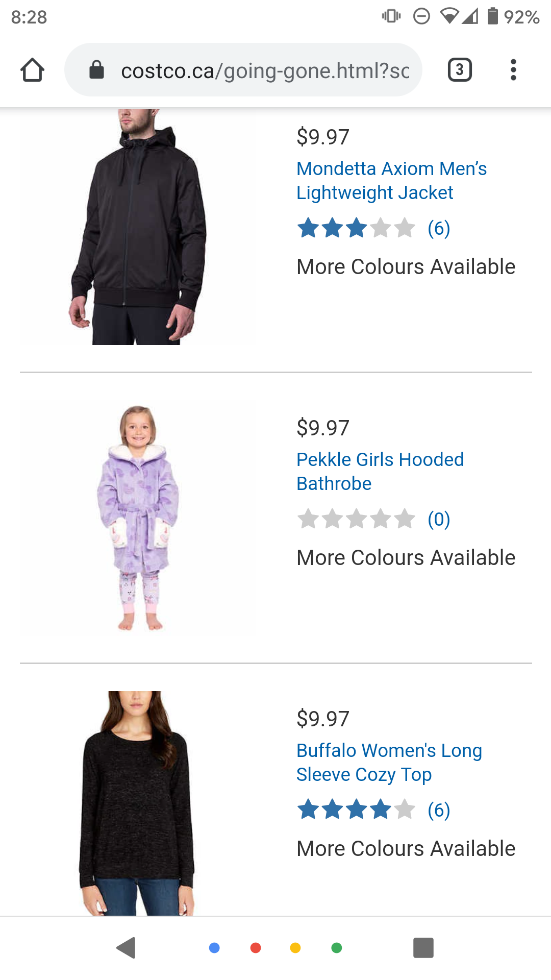The width and height of the screenshot is (551, 980).
Task: Open Pekkle Girls Hooded Bathrobe link
Action: pos(380,472)
